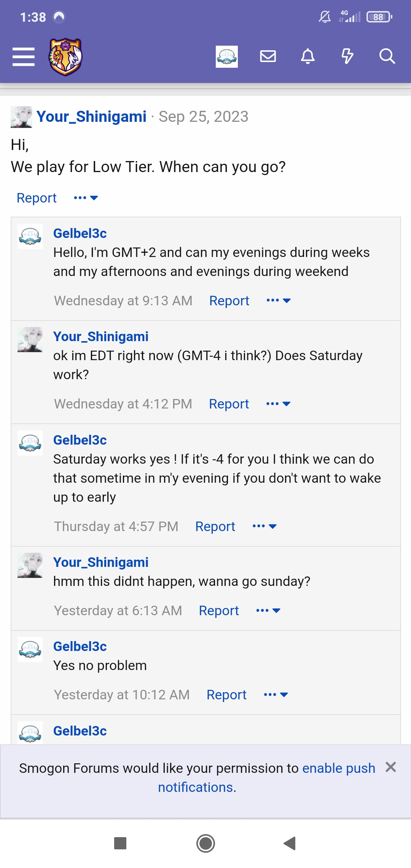
Task: Open the hamburger navigation menu
Action: click(x=23, y=57)
